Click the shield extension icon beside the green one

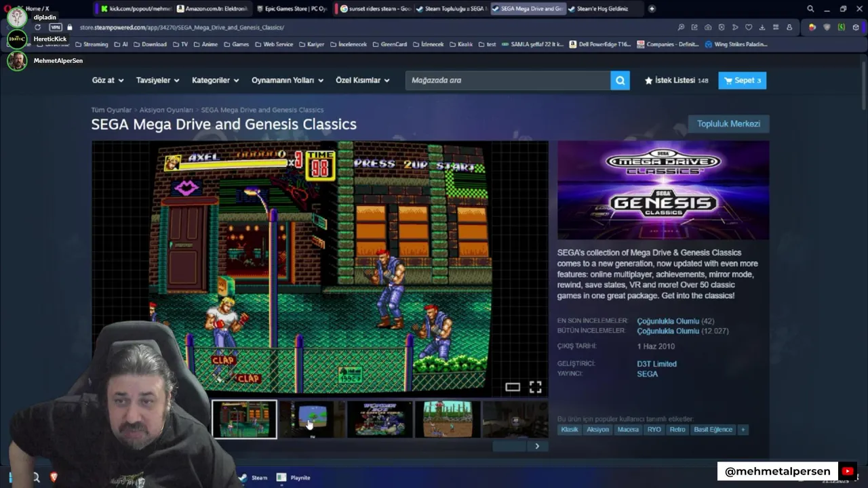pos(827,27)
